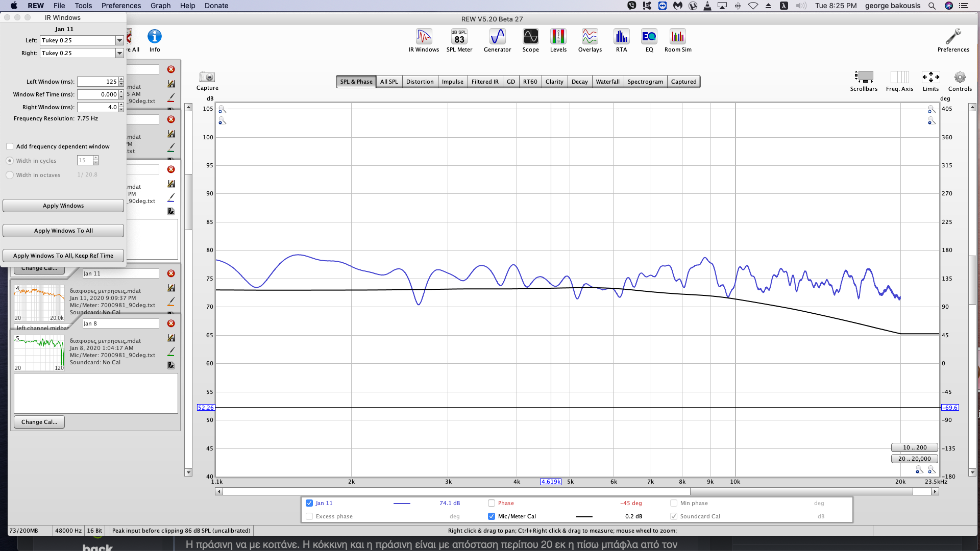
Task: Step the Left Window ms value
Action: click(121, 82)
